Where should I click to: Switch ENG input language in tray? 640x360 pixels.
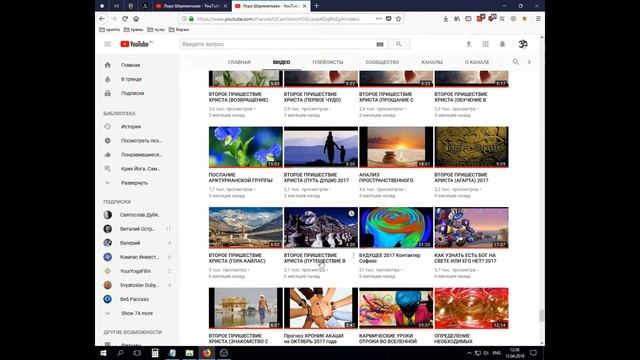497,353
